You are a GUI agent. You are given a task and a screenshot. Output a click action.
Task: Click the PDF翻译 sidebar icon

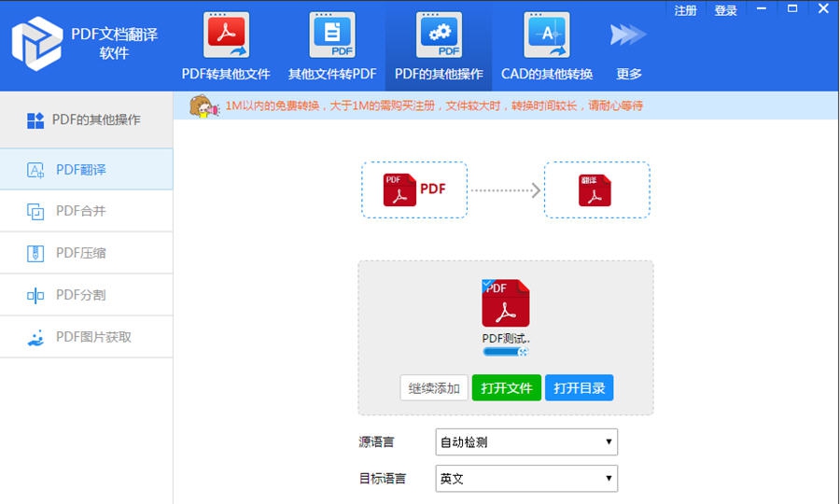35,170
